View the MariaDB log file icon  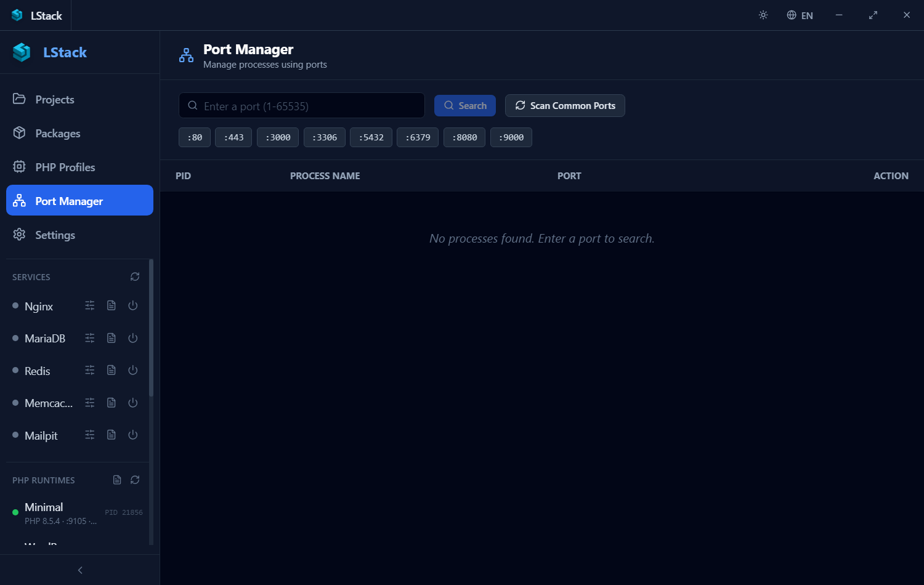click(111, 338)
